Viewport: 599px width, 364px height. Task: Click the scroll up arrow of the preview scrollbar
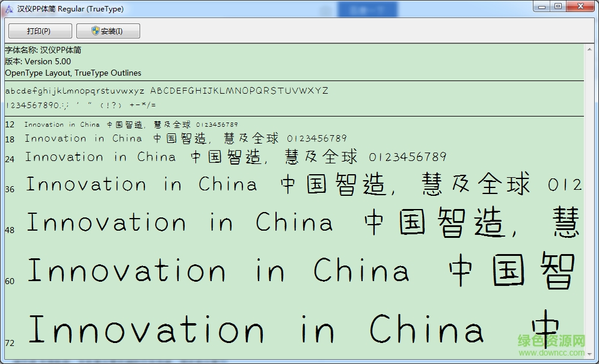(589, 48)
